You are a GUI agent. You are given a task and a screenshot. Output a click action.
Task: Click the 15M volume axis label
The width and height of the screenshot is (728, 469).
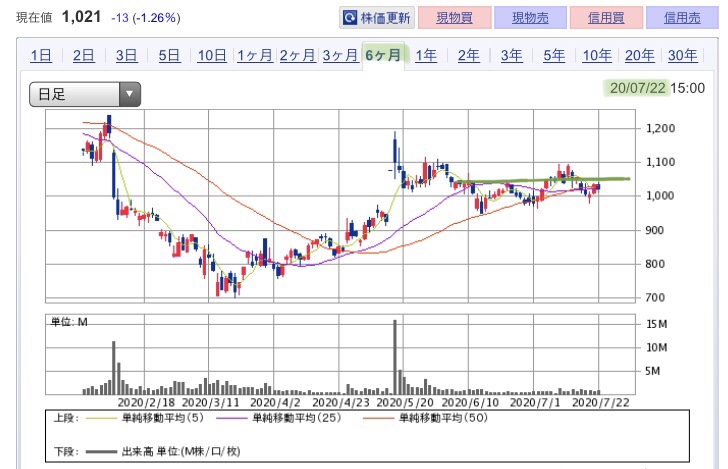656,324
